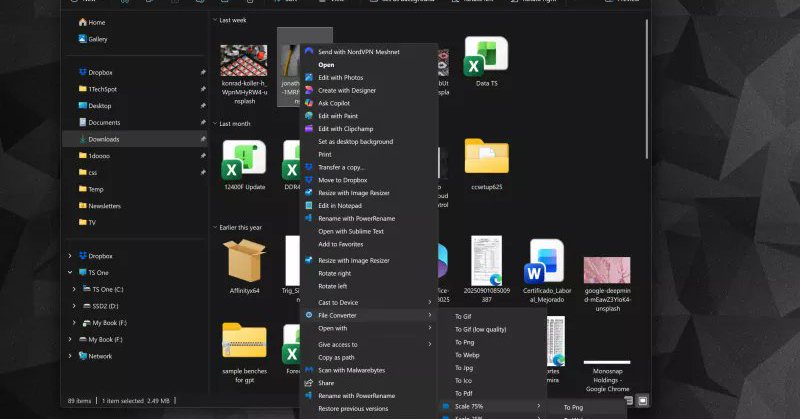Choose Rotate right in the context menu
The image size is (800, 419).
click(x=334, y=273)
